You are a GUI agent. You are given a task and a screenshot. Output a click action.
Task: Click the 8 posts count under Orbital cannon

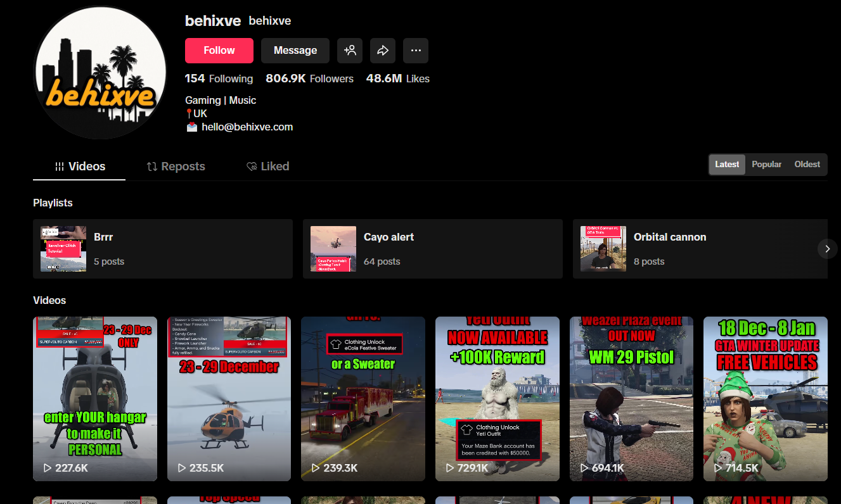(649, 261)
